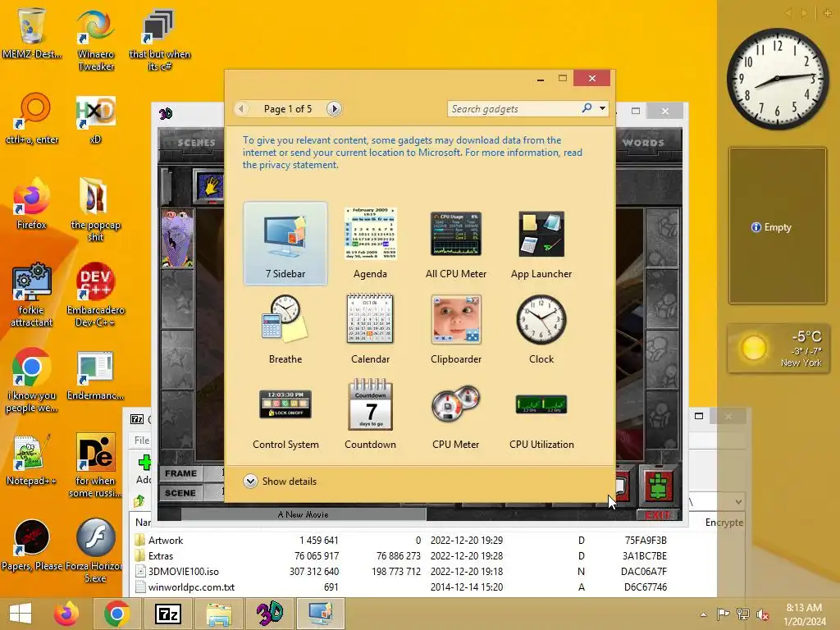Select the Clock gadget in gallery

coord(541,329)
